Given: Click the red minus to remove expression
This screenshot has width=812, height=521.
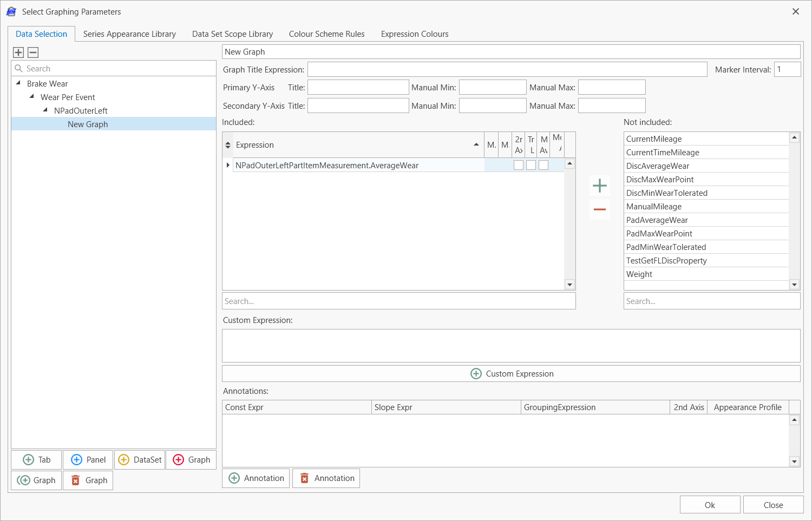Looking at the screenshot, I should (x=599, y=209).
